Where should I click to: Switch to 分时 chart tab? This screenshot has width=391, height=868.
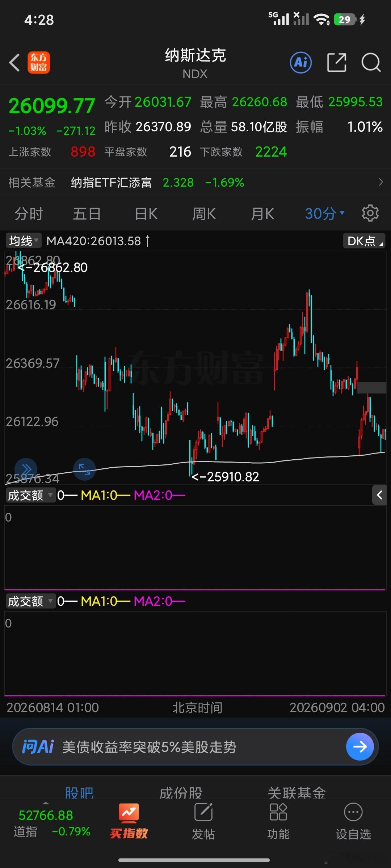coord(29,213)
